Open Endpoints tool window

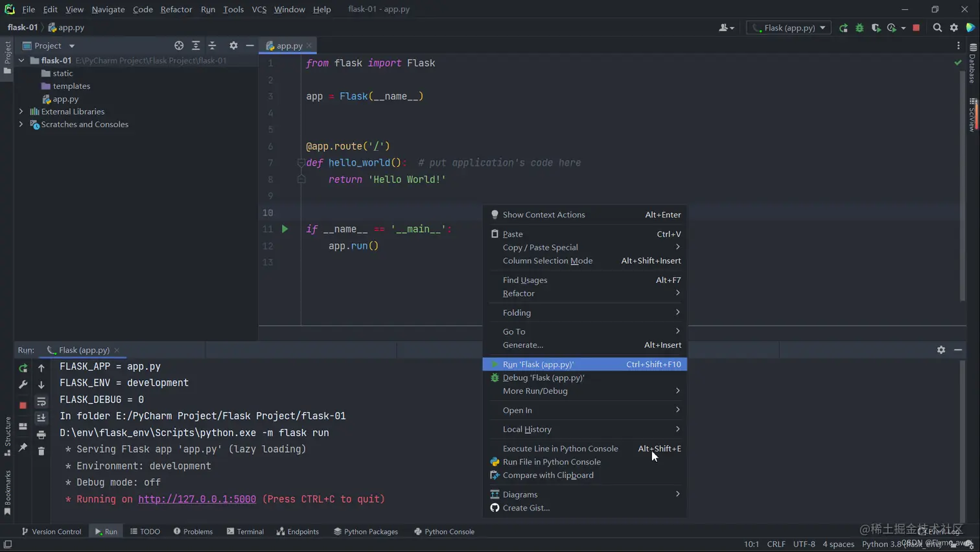tap(297, 531)
